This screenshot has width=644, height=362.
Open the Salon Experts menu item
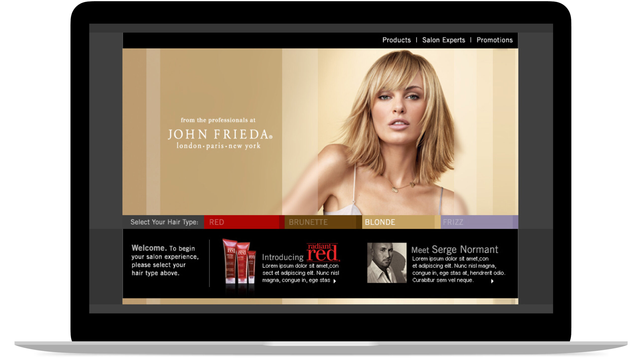click(x=444, y=40)
